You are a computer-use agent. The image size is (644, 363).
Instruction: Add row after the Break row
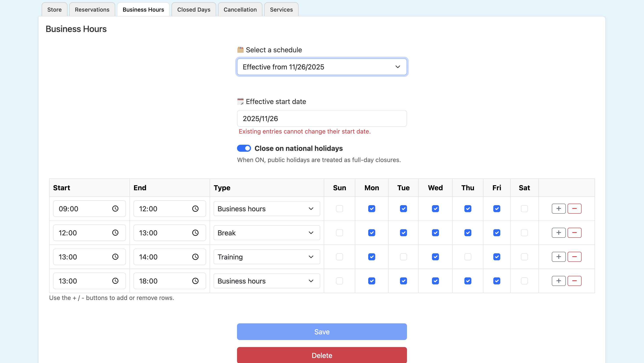(x=559, y=233)
